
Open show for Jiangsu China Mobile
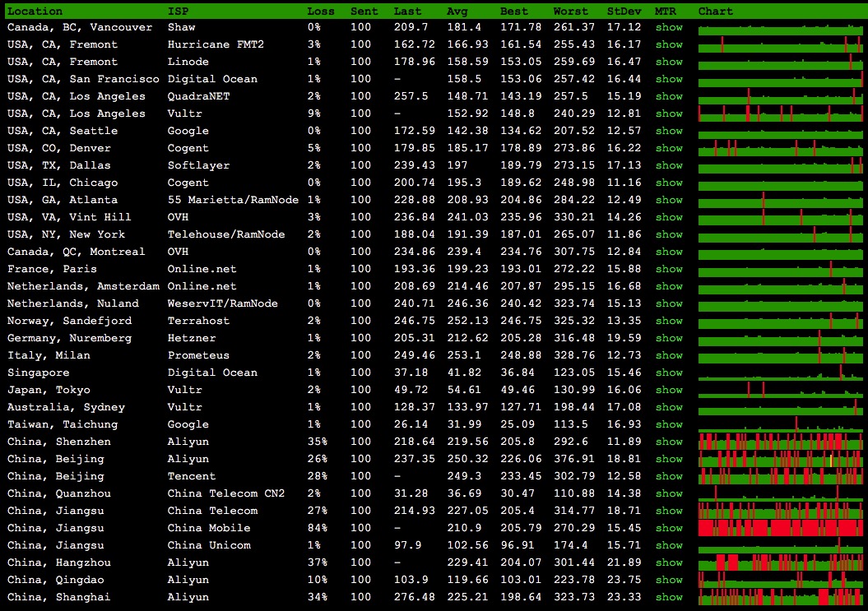pos(669,528)
